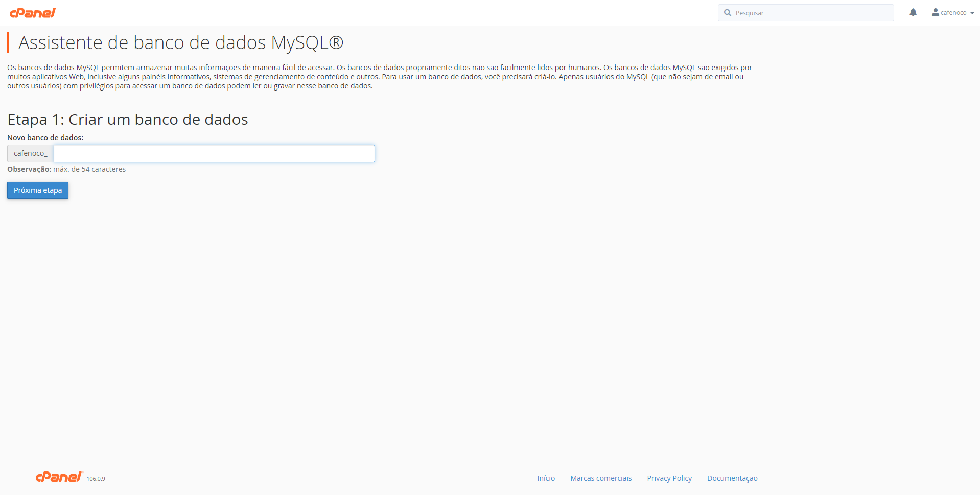The image size is (980, 495).
Task: Expand the cafenoco account dropdown arrow
Action: coord(972,13)
